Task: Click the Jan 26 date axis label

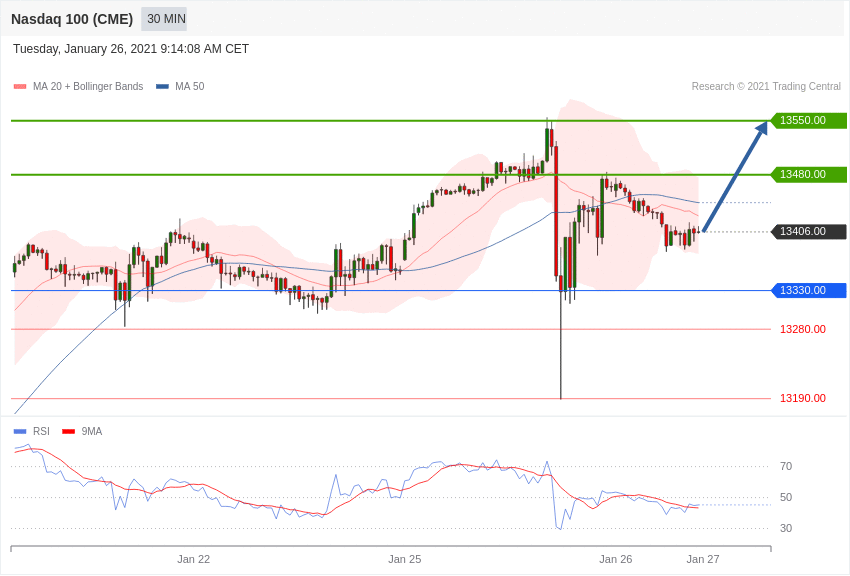Action: 616,559
